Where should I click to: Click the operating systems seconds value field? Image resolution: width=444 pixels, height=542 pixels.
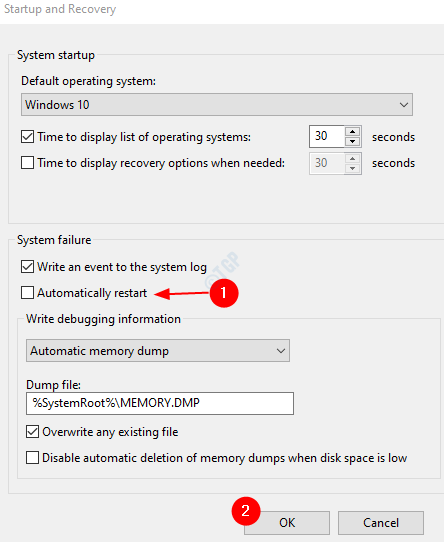point(327,136)
